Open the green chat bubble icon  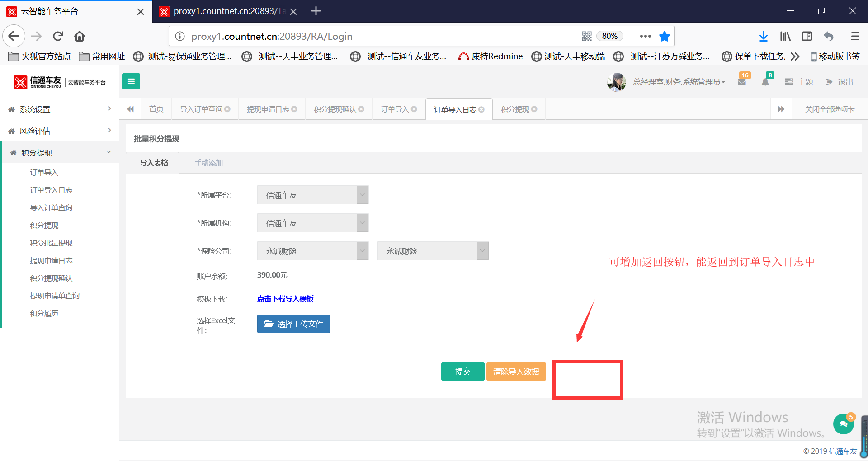[843, 423]
